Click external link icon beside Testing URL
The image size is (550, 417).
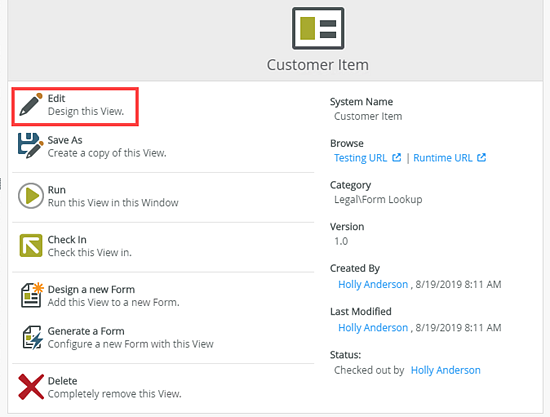[396, 157]
